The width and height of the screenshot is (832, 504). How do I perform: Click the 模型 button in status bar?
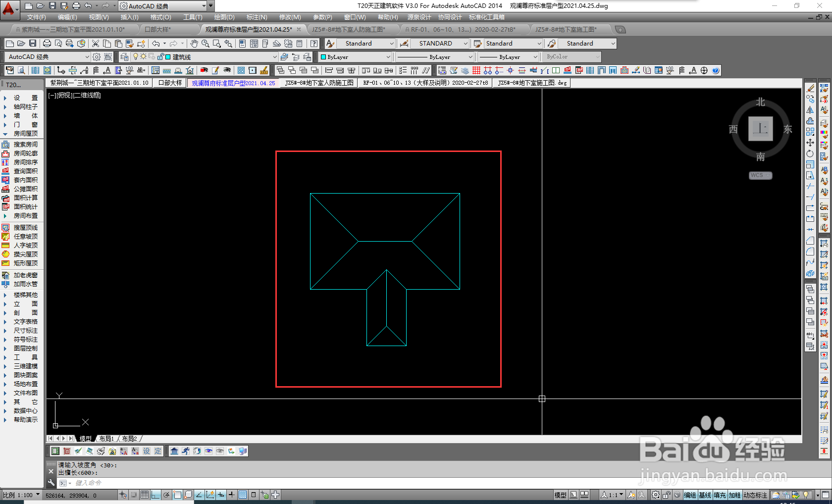click(560, 495)
